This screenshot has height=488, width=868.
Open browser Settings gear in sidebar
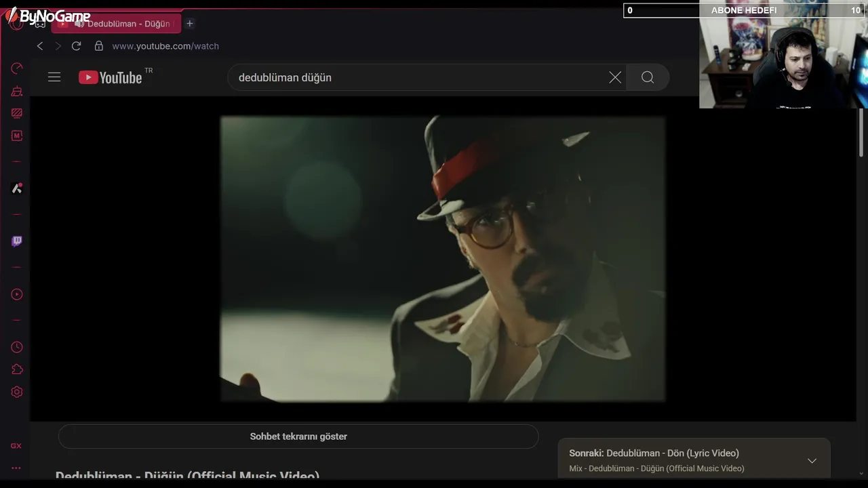(17, 392)
